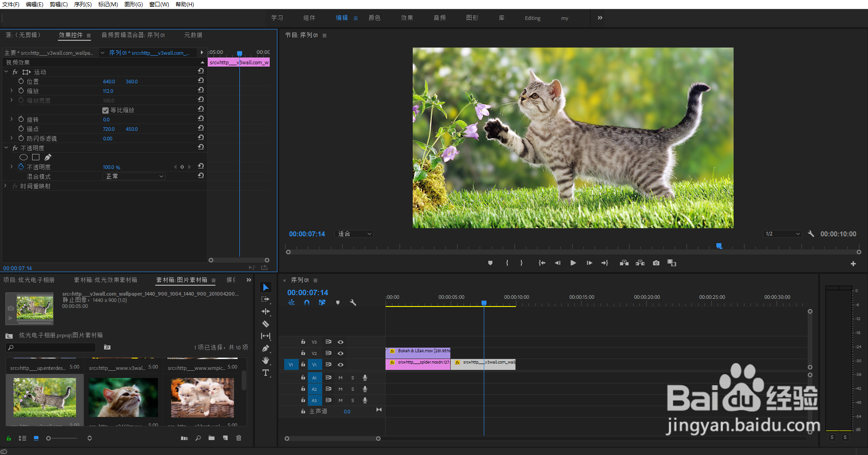Mute audio track A1
Viewport: 868px width, 455px height.
[340, 378]
